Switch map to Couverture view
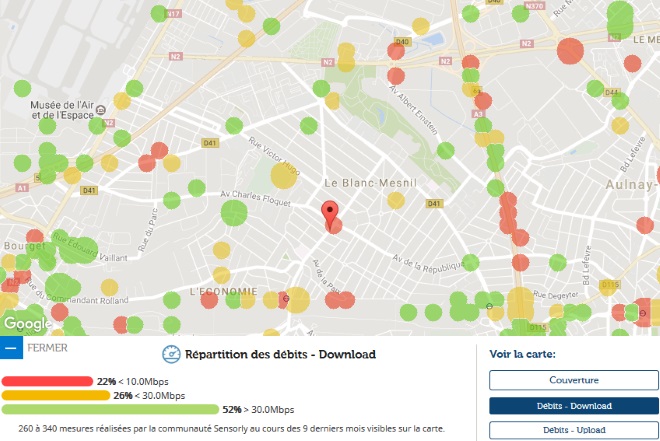This screenshot has height=441, width=660. pyautogui.click(x=573, y=380)
